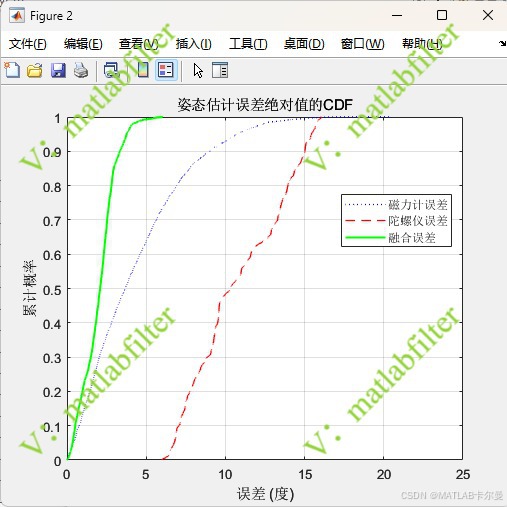This screenshot has width=507, height=507.
Task: Select the 磁力计误差 legend entry
Action: pyautogui.click(x=396, y=204)
